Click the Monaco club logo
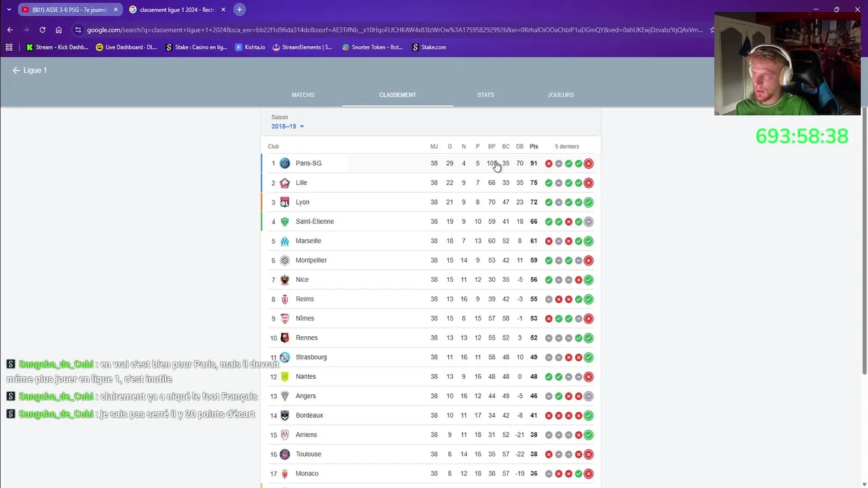 (285, 474)
